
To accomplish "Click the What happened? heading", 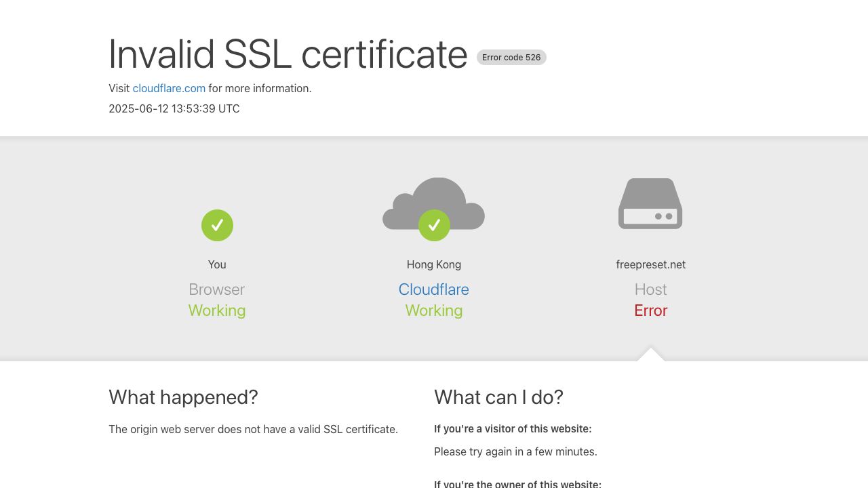I will coord(183,397).
